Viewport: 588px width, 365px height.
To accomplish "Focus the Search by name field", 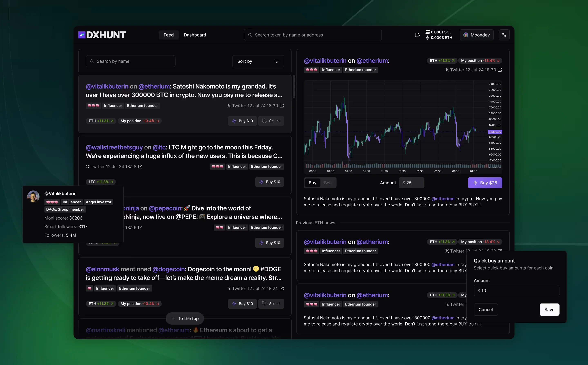I will coord(130,61).
